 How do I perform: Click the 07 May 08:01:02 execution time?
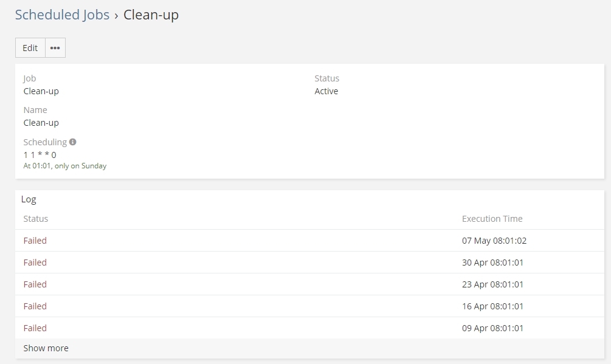pyautogui.click(x=494, y=241)
